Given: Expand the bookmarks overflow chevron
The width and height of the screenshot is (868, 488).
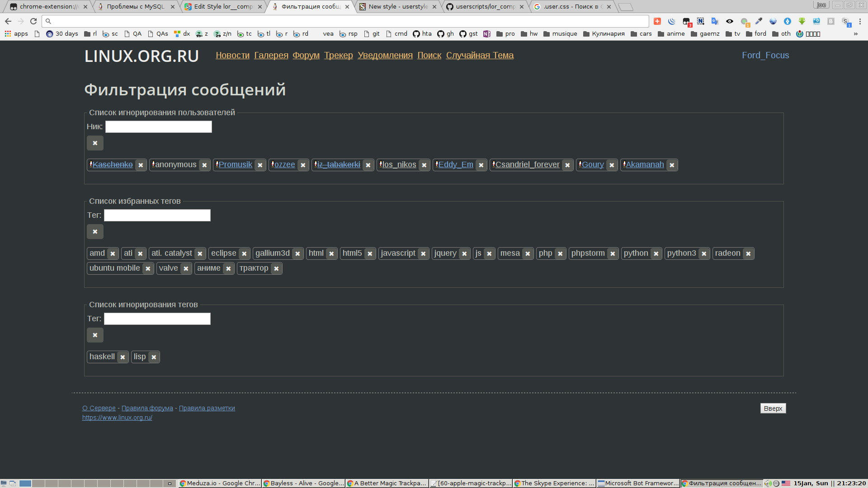Looking at the screenshot, I should coord(855,34).
